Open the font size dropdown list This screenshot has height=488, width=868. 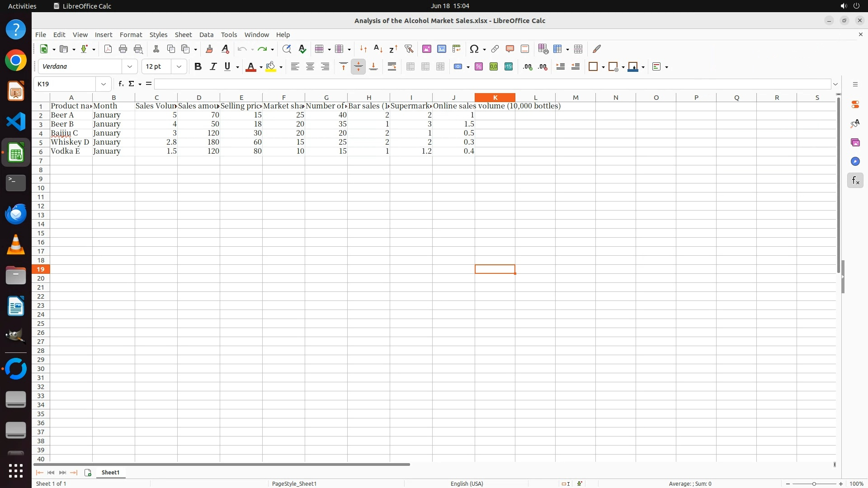pos(179,67)
